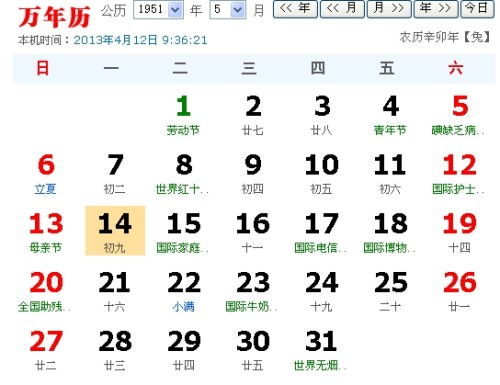
Task: Select May 11 初六
Action: 390,173
